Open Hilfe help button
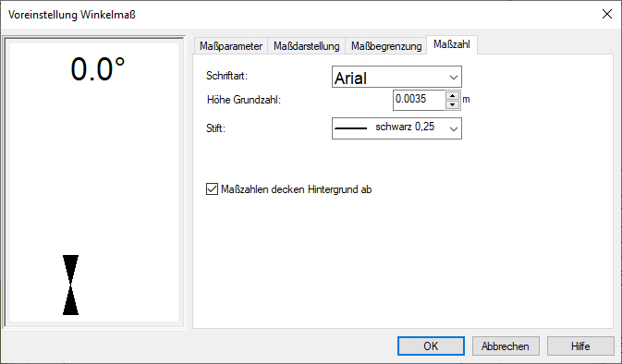 click(x=580, y=346)
